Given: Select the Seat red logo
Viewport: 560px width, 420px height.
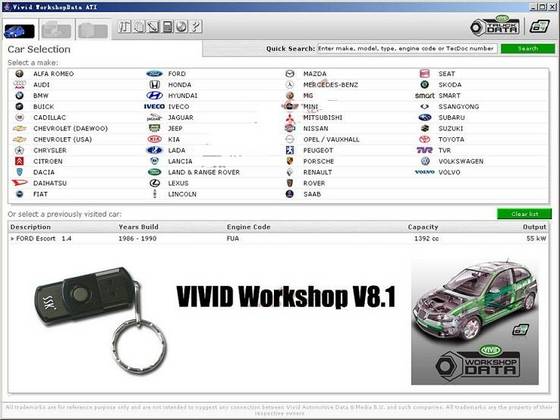Looking at the screenshot, I should (424, 74).
